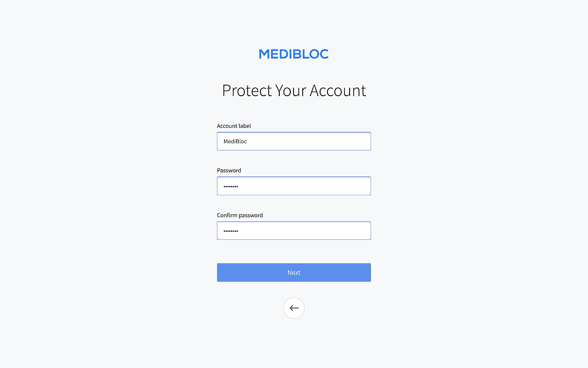Submit the form with the blue Next button

tap(294, 272)
